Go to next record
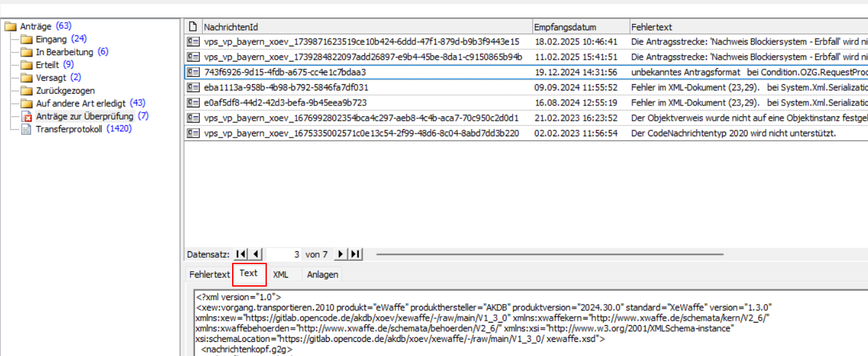 [341, 254]
